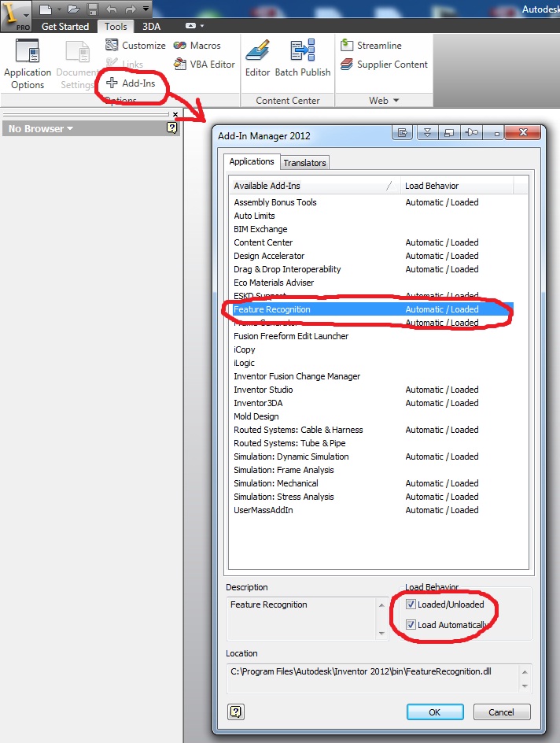Click the Location box scroll-up arrow
Viewport: 560px width, 743px height.
(x=525, y=672)
